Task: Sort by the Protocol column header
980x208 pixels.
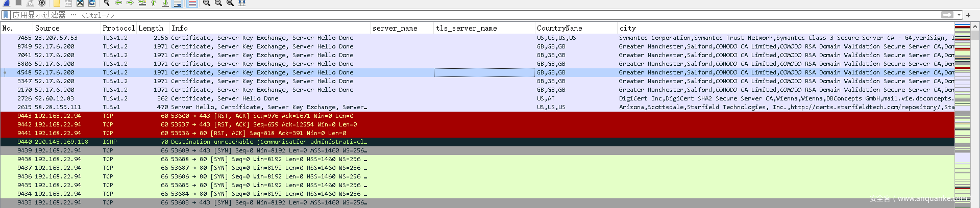Action: pos(118,28)
